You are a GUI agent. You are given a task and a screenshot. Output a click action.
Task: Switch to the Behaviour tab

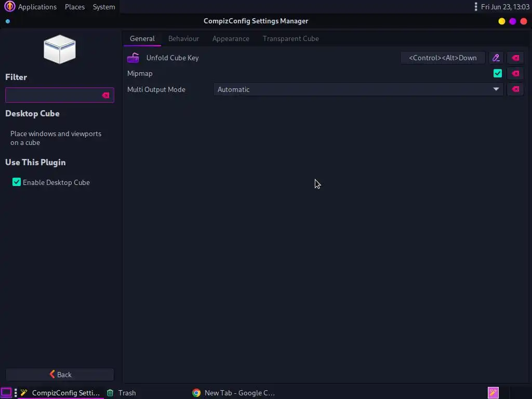pos(183,38)
